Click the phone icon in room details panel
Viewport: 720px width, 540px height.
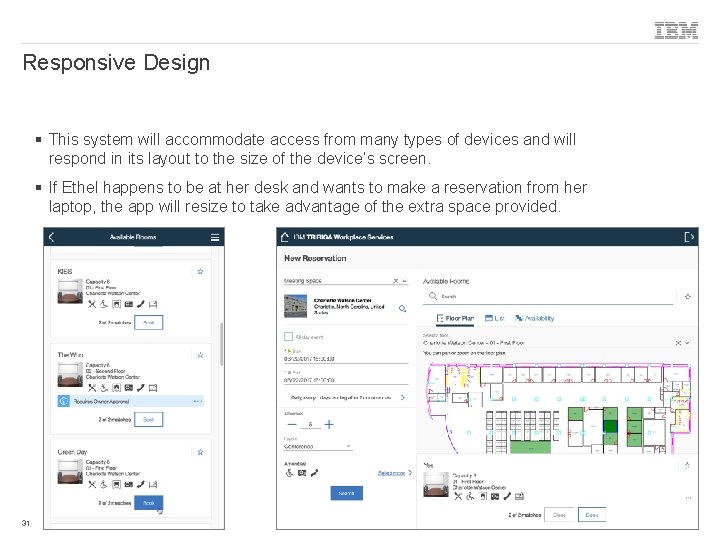(507, 496)
